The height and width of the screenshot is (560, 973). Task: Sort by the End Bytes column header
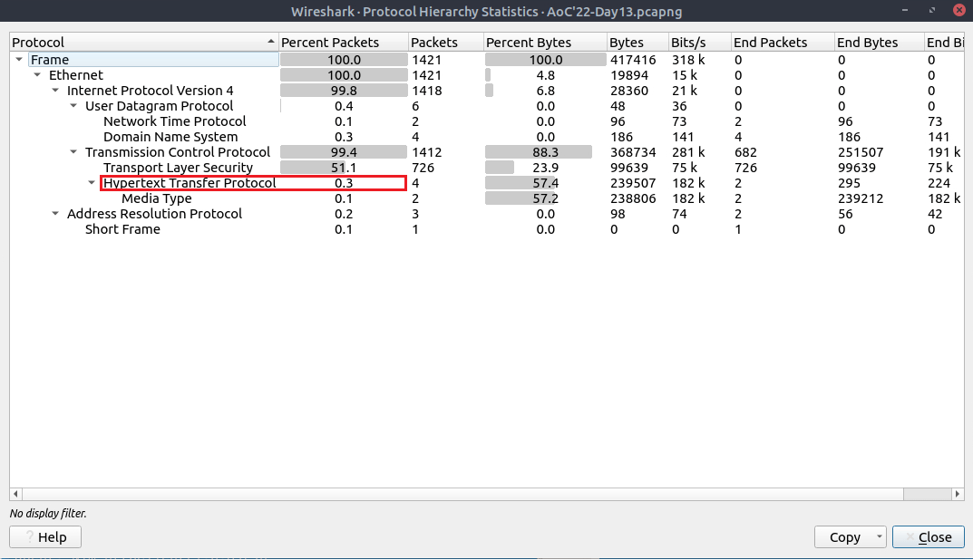pyautogui.click(x=879, y=43)
